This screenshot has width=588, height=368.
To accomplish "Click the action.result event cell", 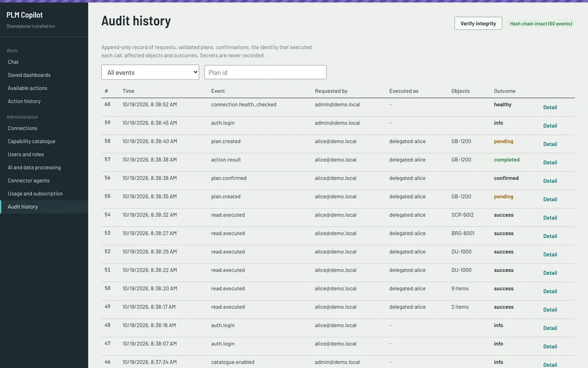I will click(x=226, y=159).
